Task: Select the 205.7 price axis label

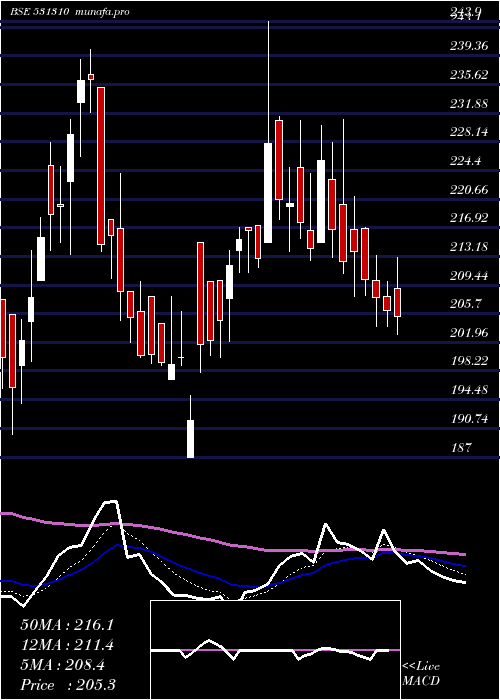Action: (466, 304)
